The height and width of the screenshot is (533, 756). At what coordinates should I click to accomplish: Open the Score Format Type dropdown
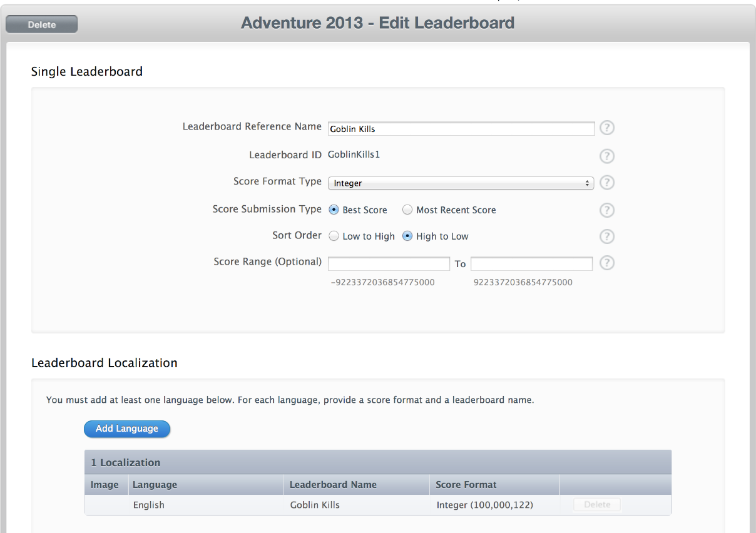pos(461,183)
